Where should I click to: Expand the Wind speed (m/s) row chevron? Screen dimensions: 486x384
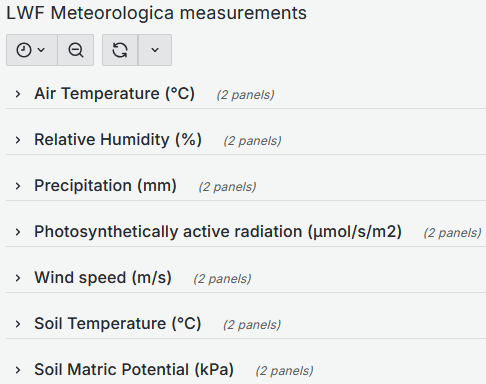pyautogui.click(x=18, y=278)
